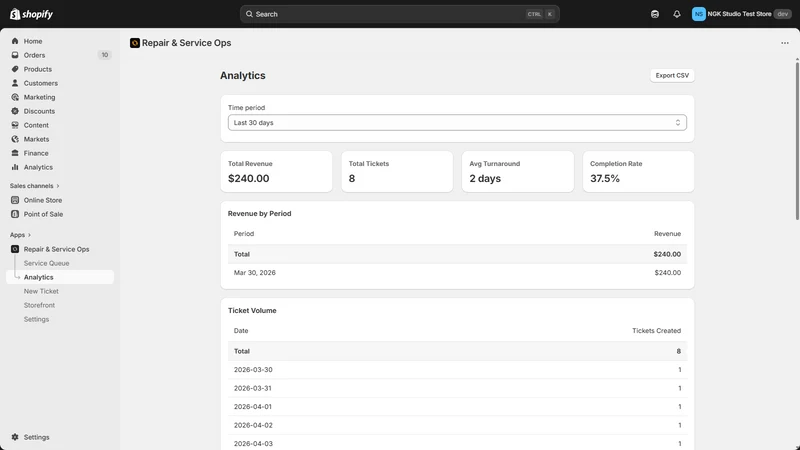Click the Mar 30, 2026 revenue row
800x450 pixels.
click(457, 272)
